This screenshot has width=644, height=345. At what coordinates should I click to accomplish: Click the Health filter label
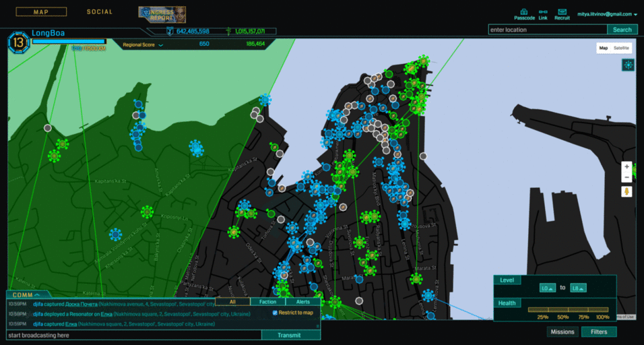507,303
